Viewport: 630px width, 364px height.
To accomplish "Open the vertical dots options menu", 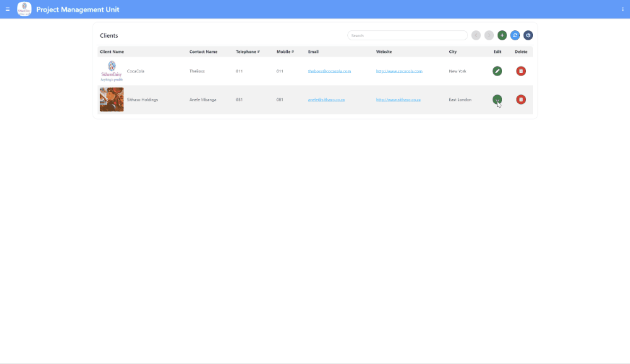I will pyautogui.click(x=623, y=9).
